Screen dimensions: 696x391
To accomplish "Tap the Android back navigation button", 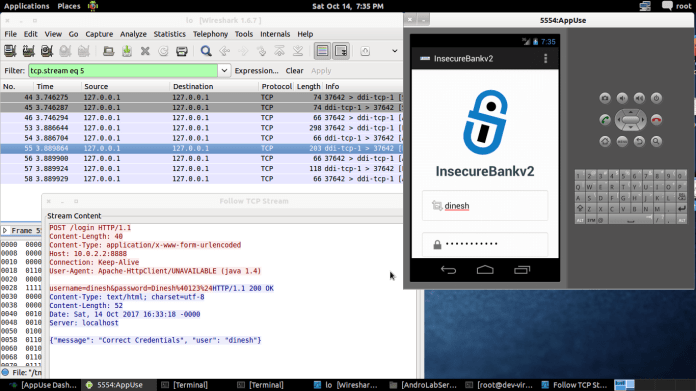I will pyautogui.click(x=448, y=270).
